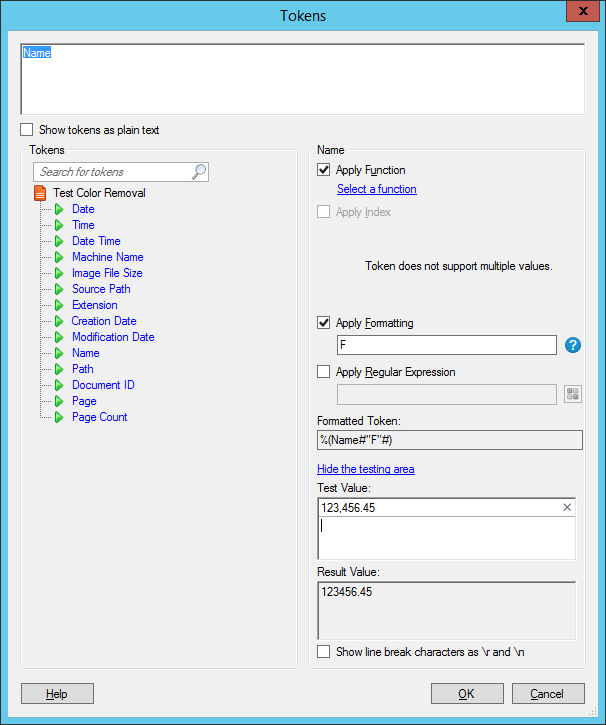Screen dimensions: 606x725
Task: Click into the Search for tokens field
Action: coord(113,172)
